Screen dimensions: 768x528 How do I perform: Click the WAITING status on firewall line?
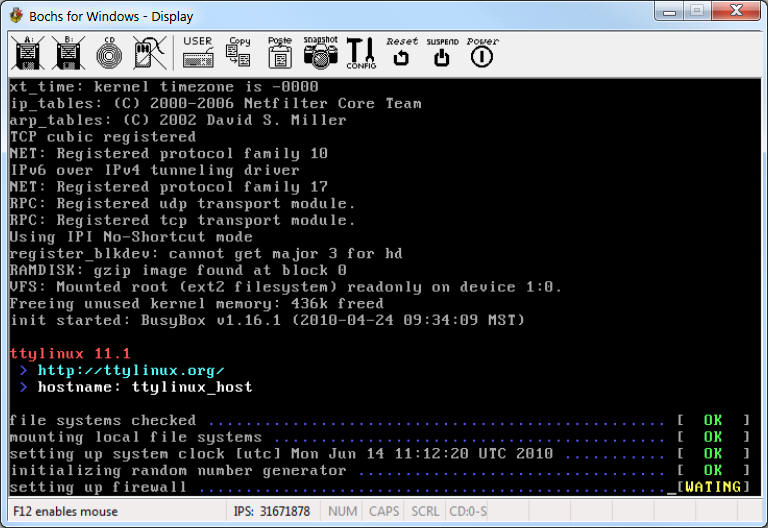click(x=713, y=486)
